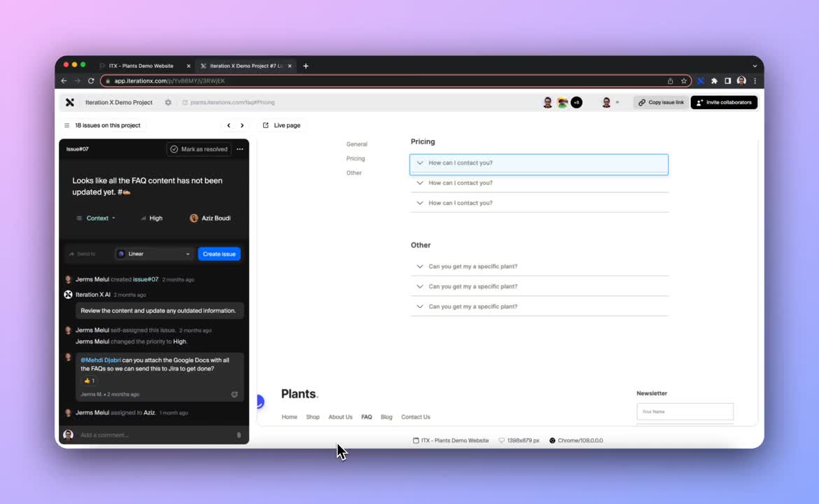Open the user avatar dropdown in header

pos(610,102)
